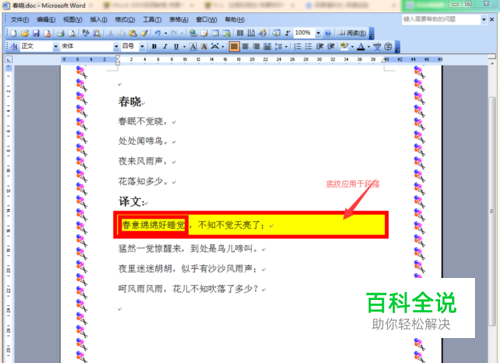The image size is (500, 363).
Task: Toggle the highlighted left-align button
Action: [x=234, y=46]
